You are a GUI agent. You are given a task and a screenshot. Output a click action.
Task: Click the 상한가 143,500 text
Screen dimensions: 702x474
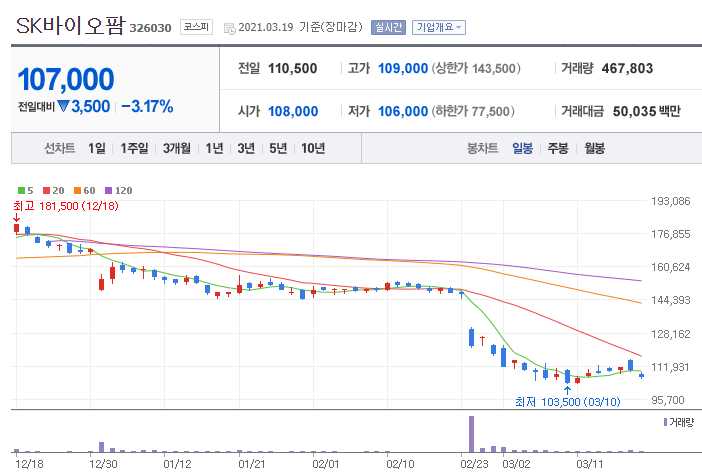click(476, 68)
